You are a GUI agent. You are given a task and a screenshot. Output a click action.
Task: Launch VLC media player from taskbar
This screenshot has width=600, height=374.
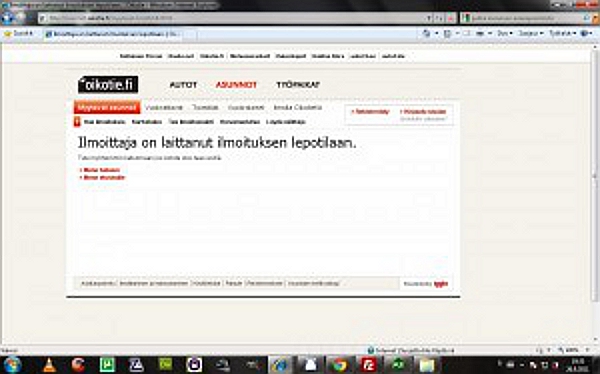(x=49, y=365)
